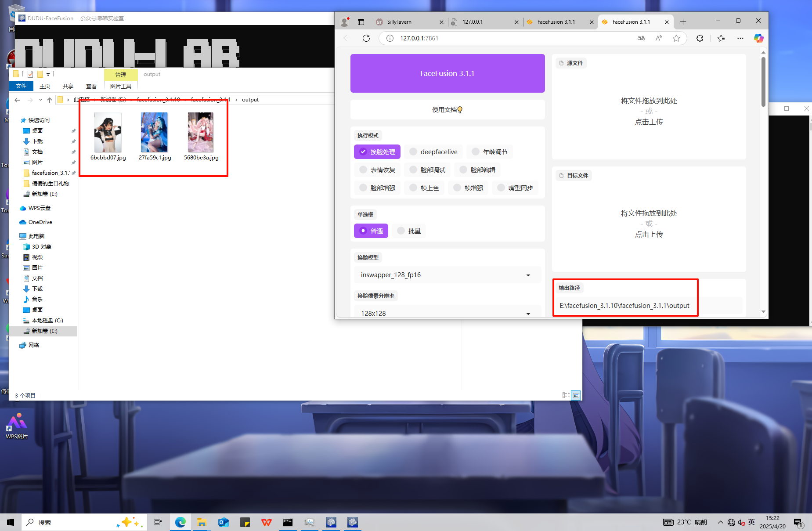This screenshot has width=812, height=531.
Task: Click the 输出路径 output path field
Action: coord(648,306)
